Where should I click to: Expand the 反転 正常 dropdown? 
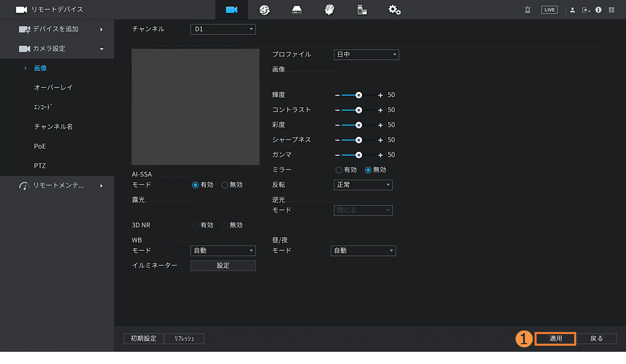[363, 185]
